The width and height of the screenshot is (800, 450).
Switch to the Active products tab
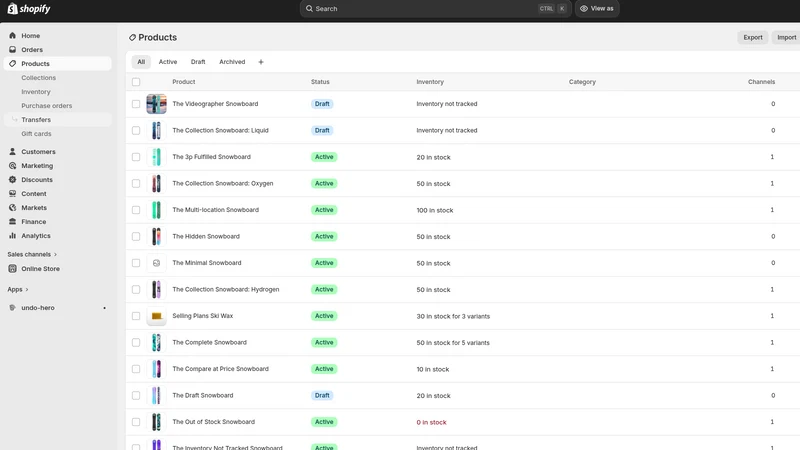tap(168, 62)
